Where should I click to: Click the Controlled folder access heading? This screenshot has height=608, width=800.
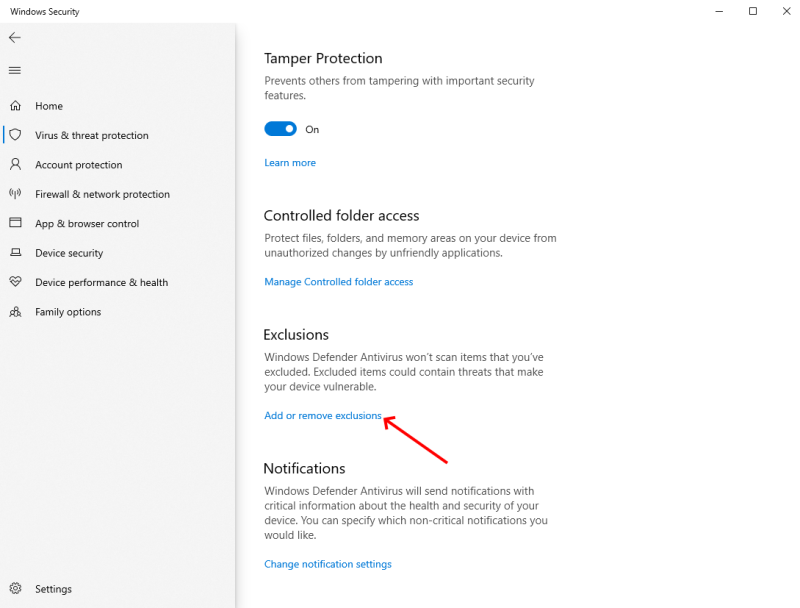341,216
